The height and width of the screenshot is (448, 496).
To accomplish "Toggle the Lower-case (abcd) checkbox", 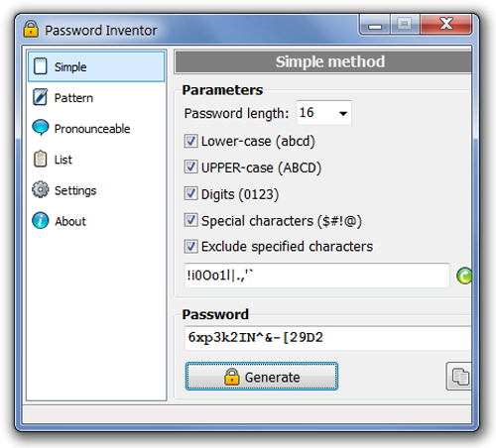I will [x=190, y=141].
